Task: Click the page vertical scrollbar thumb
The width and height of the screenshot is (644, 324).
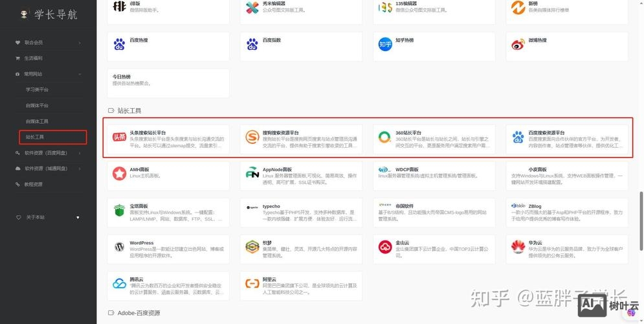Action: click(x=641, y=220)
